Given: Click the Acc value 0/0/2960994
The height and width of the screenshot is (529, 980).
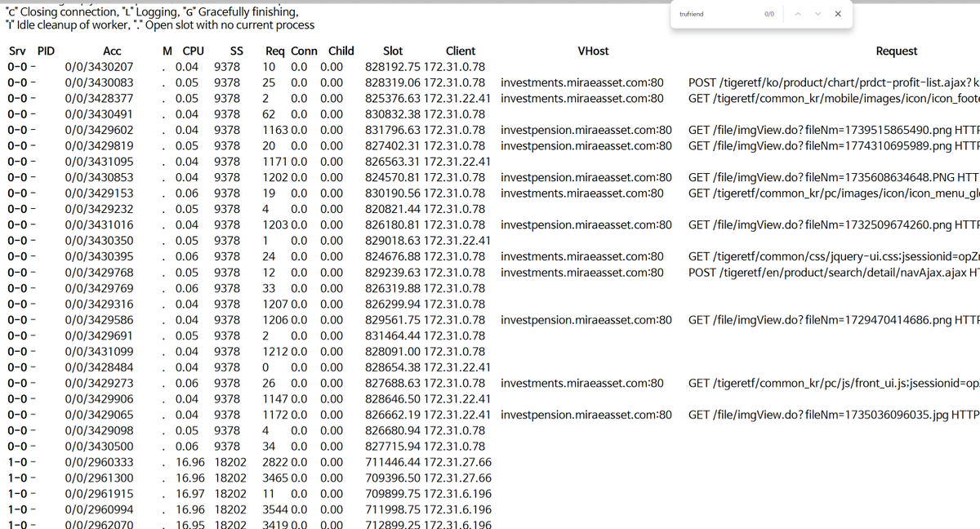Looking at the screenshot, I should tap(99, 509).
